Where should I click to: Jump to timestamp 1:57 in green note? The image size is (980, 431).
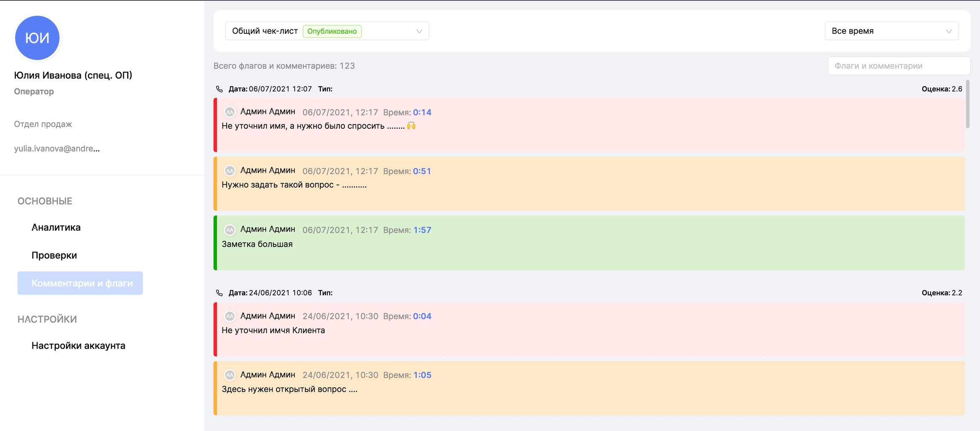422,230
